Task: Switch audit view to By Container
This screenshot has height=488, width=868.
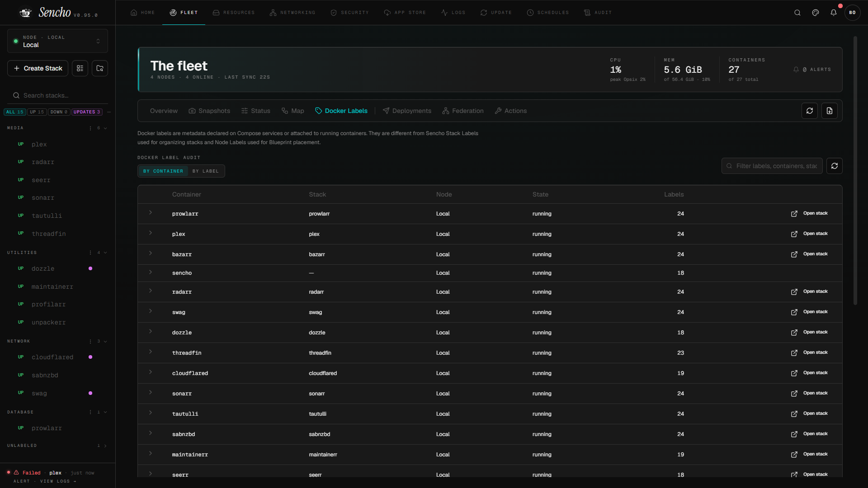Action: (x=163, y=171)
